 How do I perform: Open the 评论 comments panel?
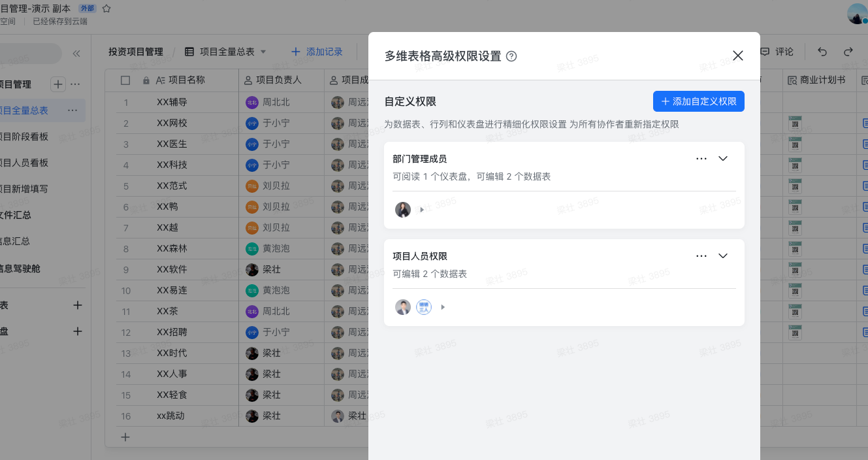[777, 52]
